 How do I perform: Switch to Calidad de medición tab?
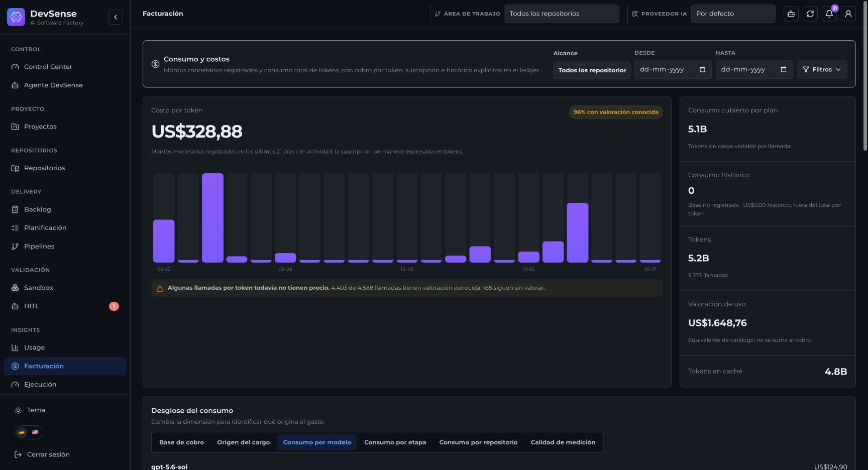coord(563,442)
